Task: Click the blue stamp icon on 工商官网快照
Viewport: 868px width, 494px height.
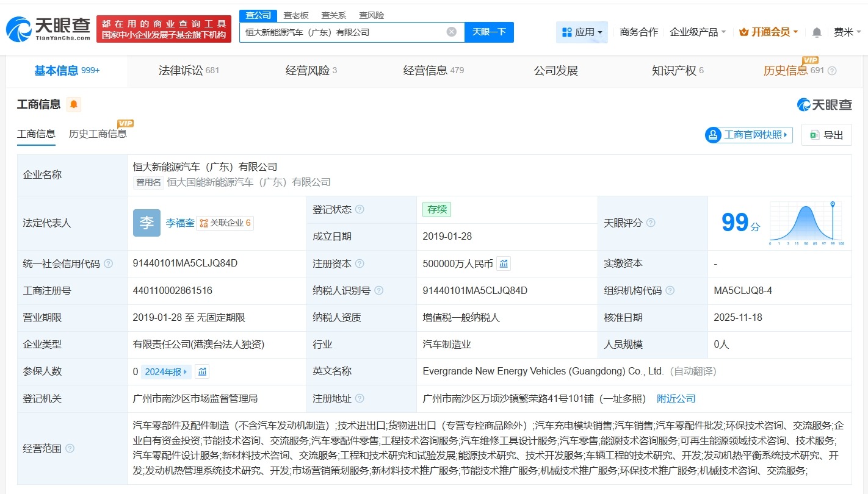Action: point(712,135)
